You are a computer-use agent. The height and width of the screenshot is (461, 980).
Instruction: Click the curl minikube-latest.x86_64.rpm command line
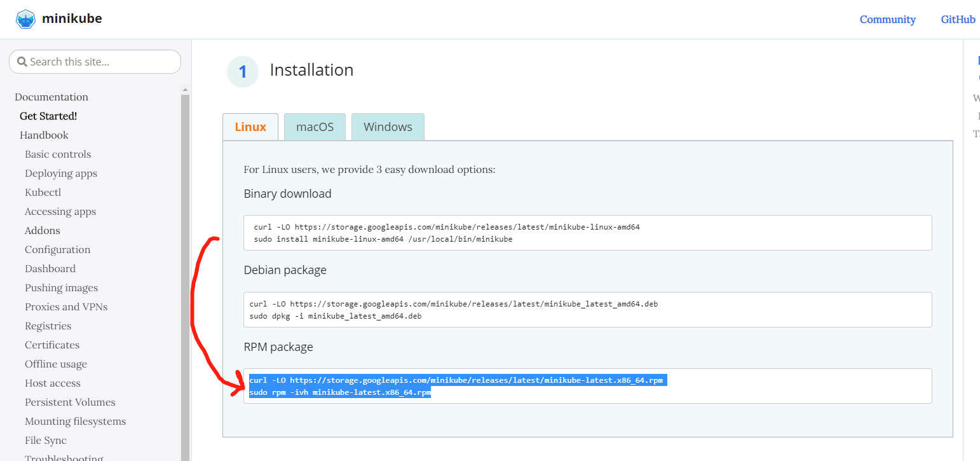[456, 380]
